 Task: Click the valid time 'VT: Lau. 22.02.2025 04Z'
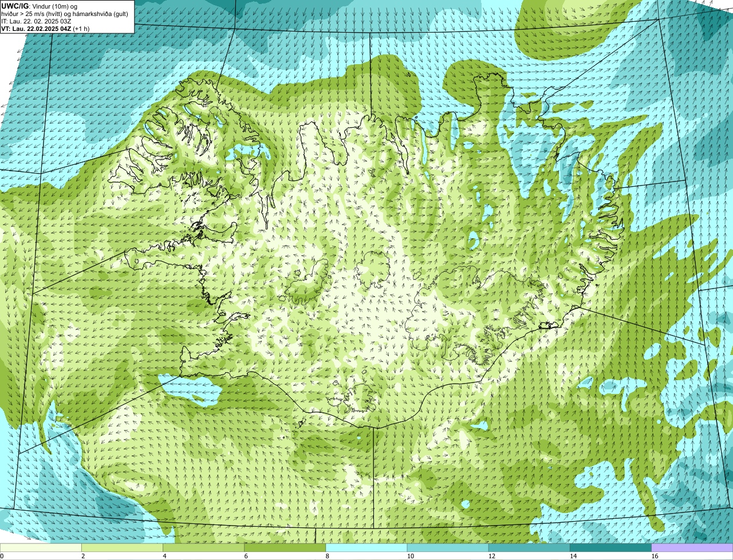(x=36, y=29)
